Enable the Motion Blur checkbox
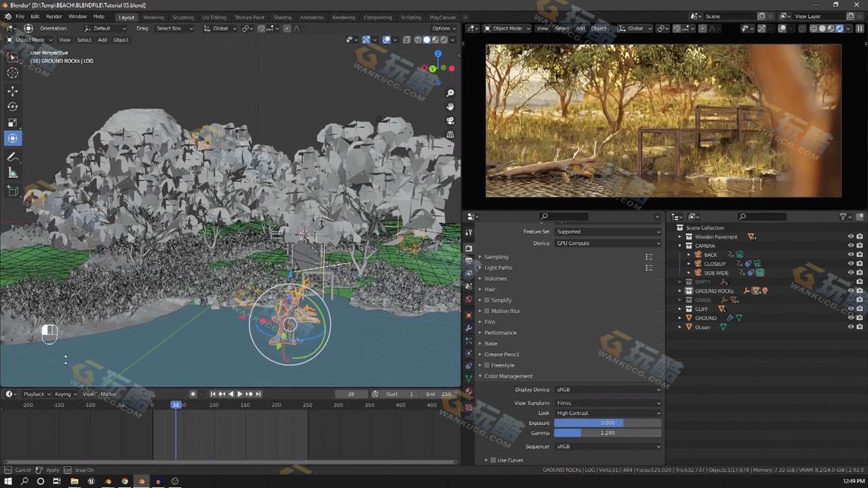Viewport: 868px width, 488px height. [486, 311]
